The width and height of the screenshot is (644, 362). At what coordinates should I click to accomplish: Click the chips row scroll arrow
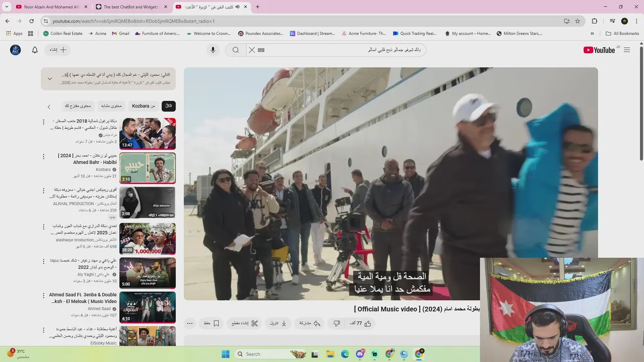point(49,107)
